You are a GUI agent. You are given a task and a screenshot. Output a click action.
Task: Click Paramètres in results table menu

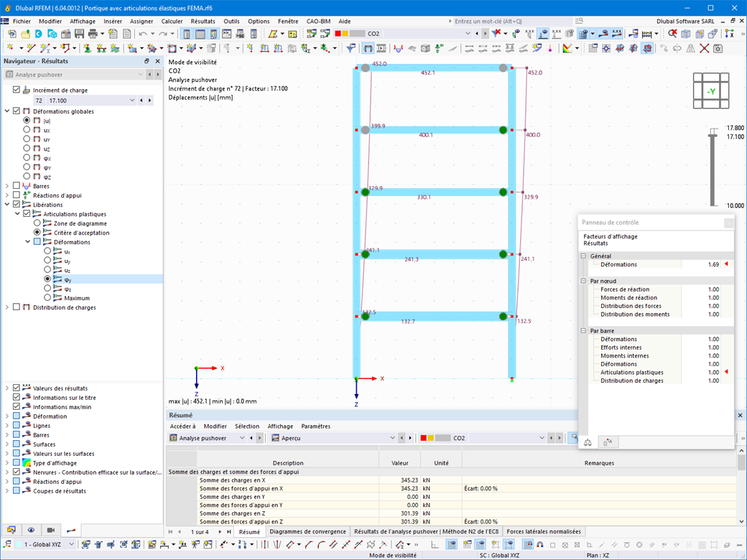[315, 426]
